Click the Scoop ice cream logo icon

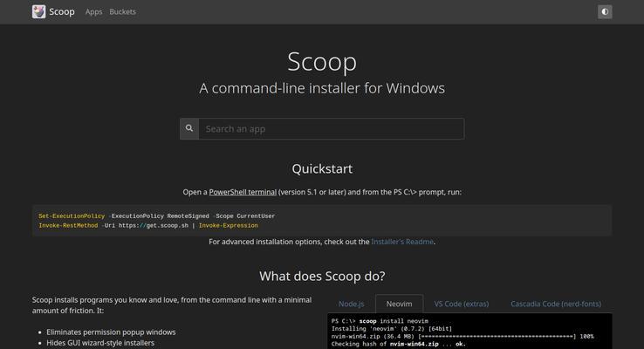tap(38, 11)
